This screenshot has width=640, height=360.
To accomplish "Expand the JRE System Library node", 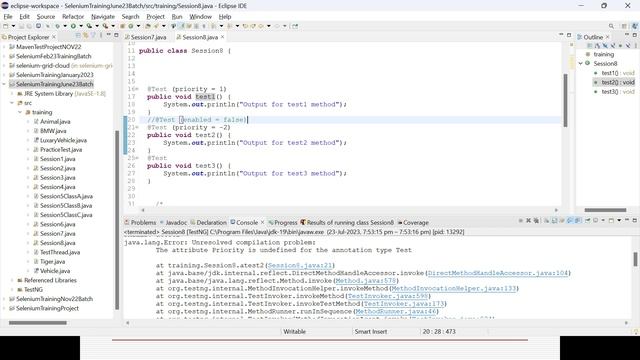I will click(12, 93).
